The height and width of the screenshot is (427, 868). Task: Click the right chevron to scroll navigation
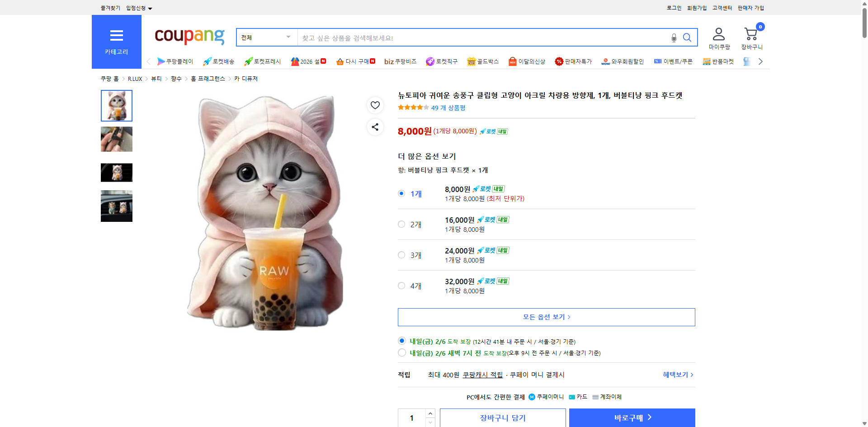point(761,61)
